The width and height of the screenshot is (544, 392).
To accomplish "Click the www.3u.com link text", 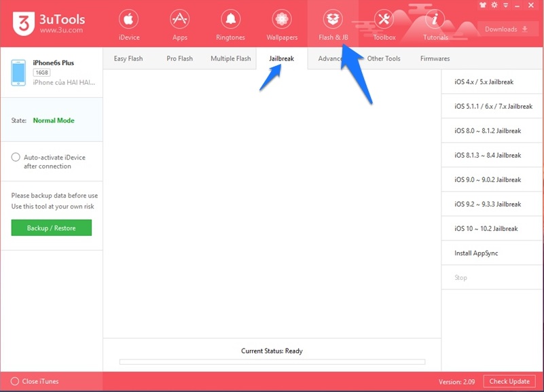I will (x=61, y=30).
